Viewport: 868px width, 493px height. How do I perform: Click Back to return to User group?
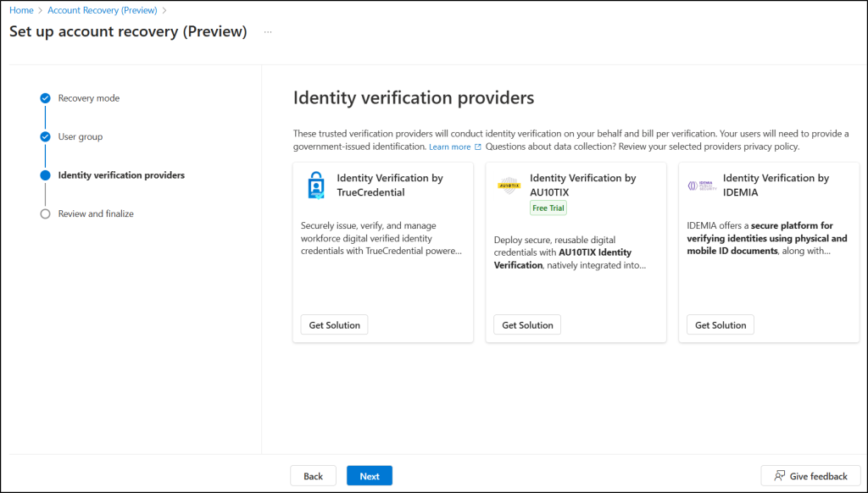pyautogui.click(x=313, y=475)
